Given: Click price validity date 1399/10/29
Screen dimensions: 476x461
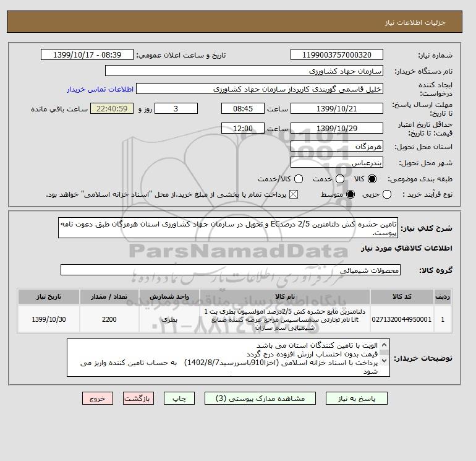Looking at the screenshot, I should pyautogui.click(x=337, y=128).
